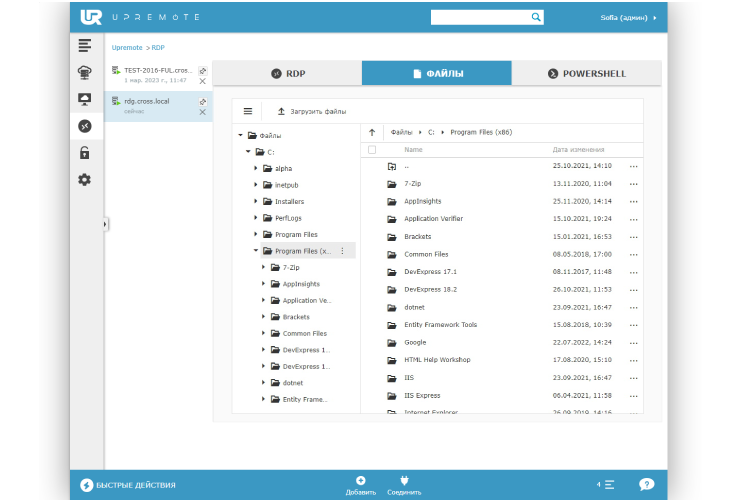Open chat bubble icon in bottom bar
740x500 pixels.
(x=646, y=484)
